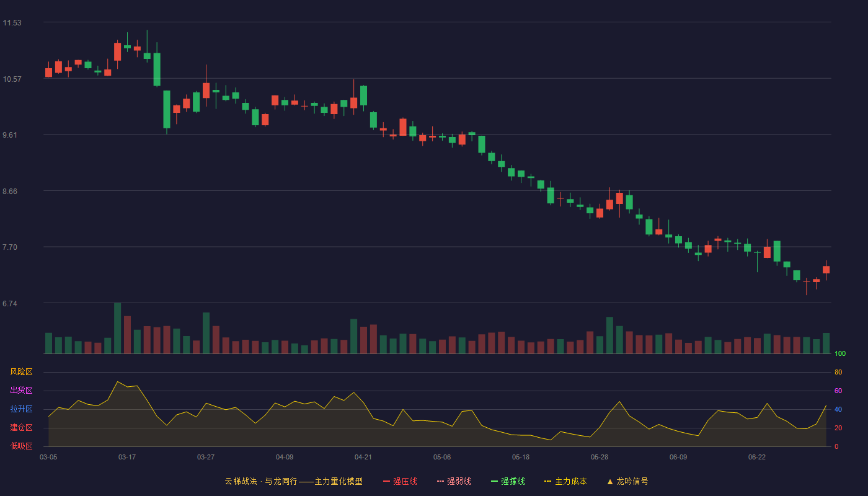Click the 风险区 zone label
The width and height of the screenshot is (868, 496).
click(21, 372)
